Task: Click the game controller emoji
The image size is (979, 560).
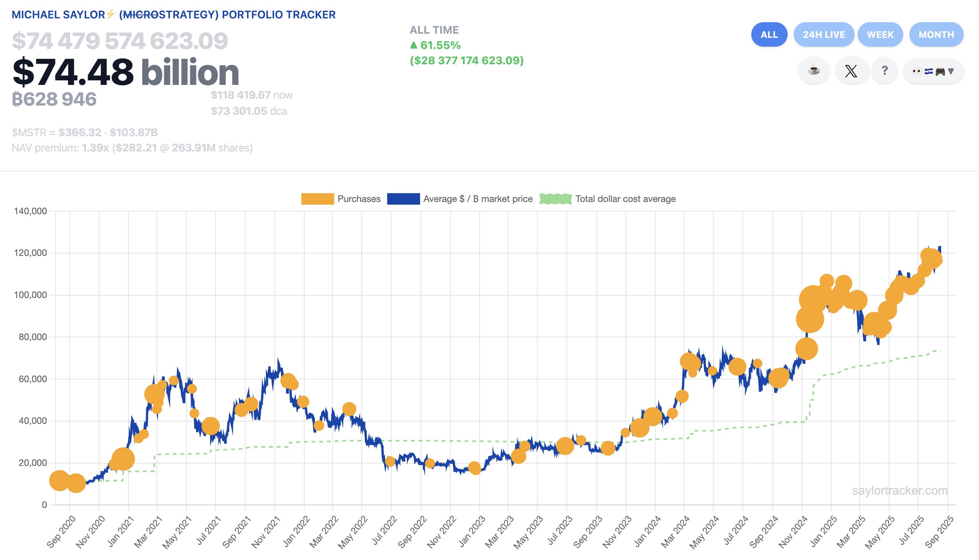Action: (x=940, y=72)
